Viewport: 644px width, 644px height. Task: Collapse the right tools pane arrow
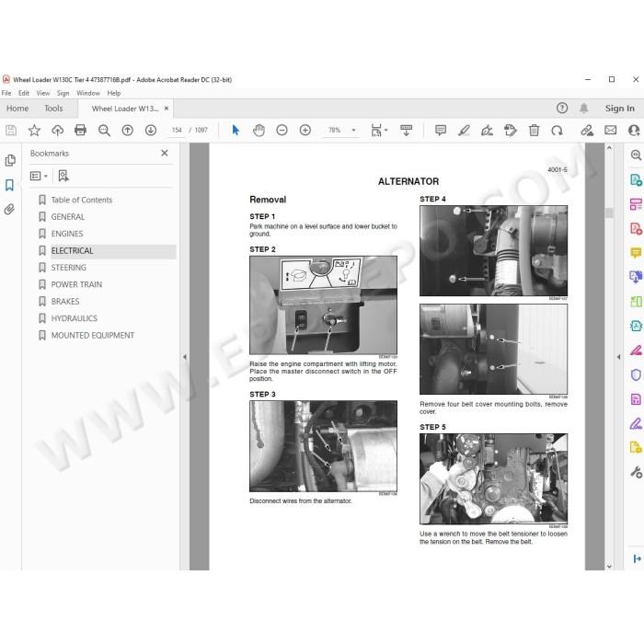click(x=618, y=357)
